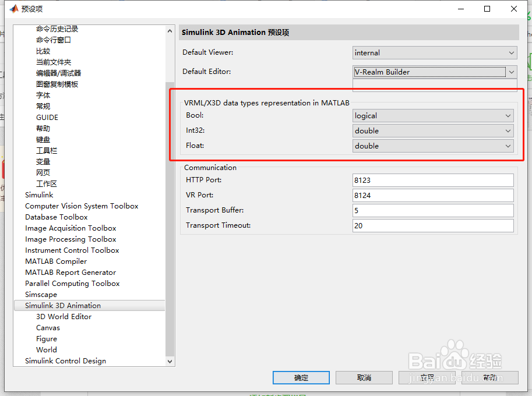This screenshot has width=532, height=396.
Task: Select World in the tree
Action: (47, 350)
